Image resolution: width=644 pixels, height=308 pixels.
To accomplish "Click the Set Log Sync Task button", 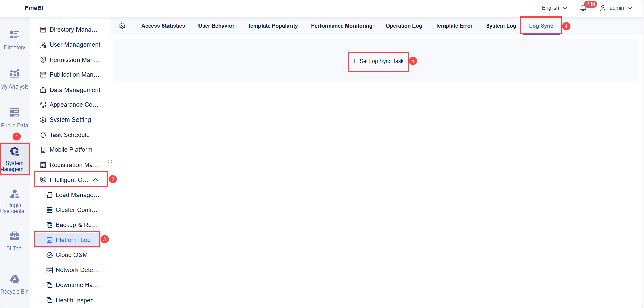I will tap(378, 61).
